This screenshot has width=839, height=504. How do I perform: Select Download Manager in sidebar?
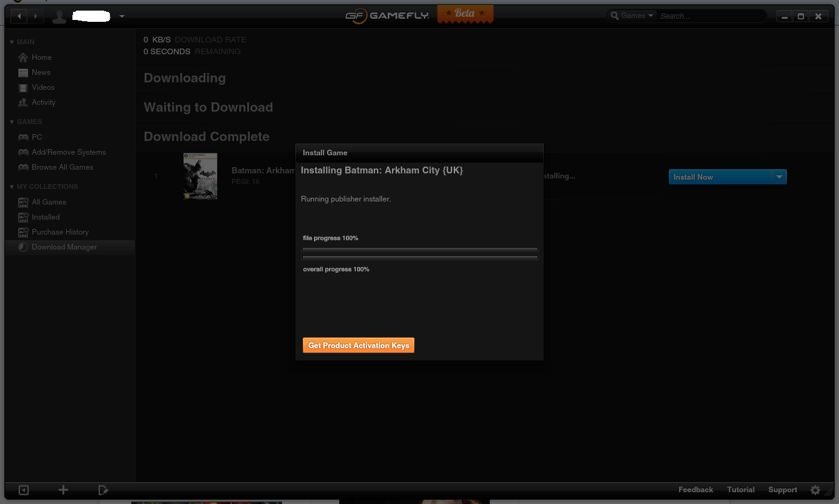[x=70, y=247]
